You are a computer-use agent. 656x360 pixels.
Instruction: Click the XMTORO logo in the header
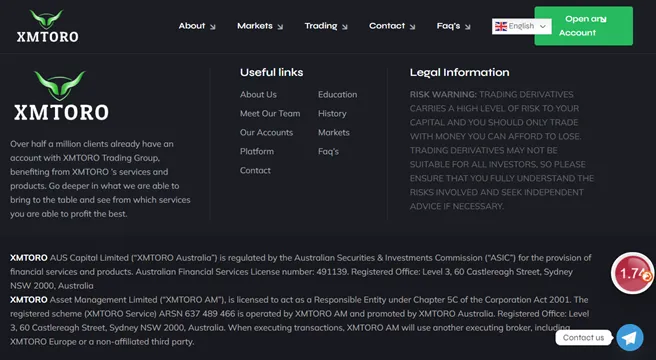(47, 26)
